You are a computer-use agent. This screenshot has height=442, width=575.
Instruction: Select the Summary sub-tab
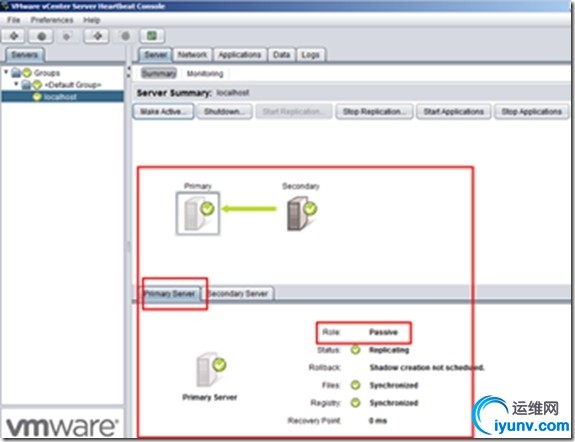159,73
